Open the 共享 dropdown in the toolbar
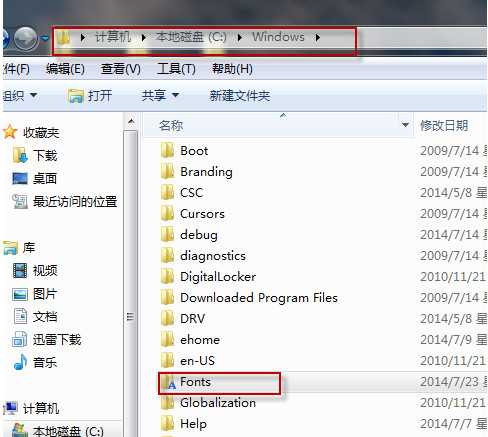 coord(160,96)
